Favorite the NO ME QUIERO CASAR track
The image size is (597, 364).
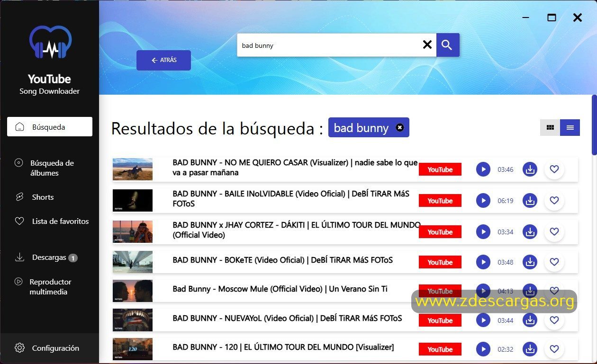click(x=554, y=169)
